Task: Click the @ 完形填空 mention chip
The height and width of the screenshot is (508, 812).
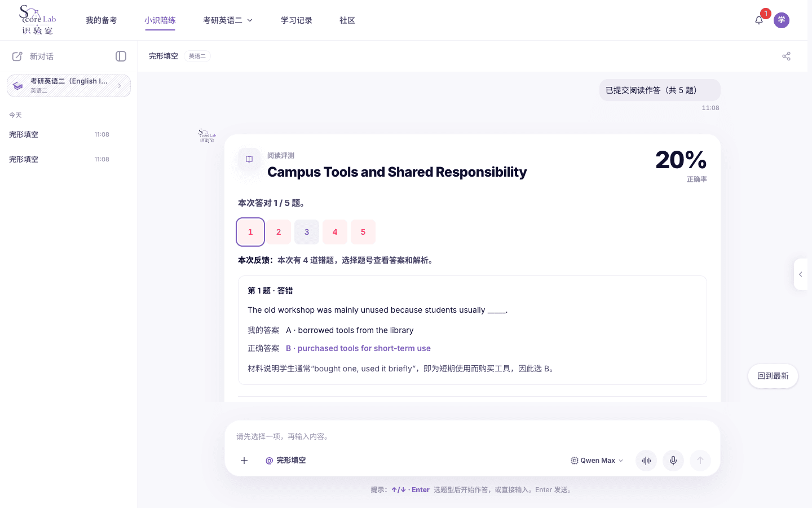Action: pos(286,461)
